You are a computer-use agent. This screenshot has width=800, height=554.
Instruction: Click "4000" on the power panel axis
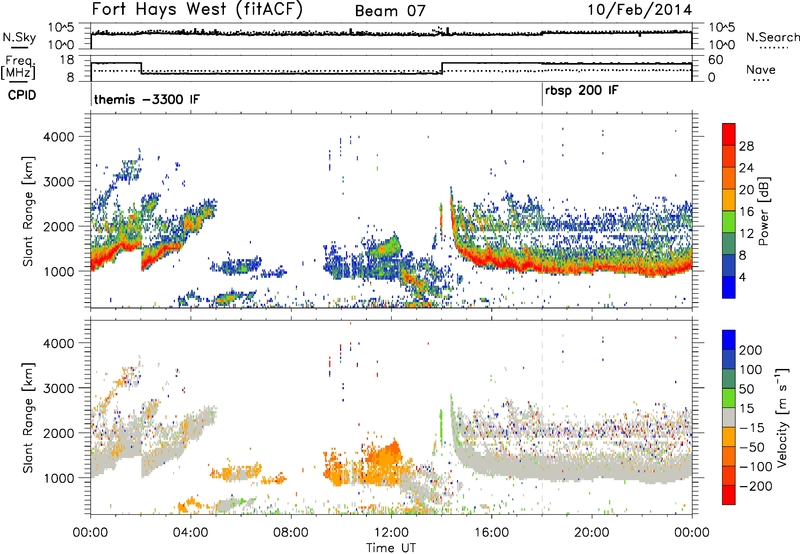[x=58, y=137]
